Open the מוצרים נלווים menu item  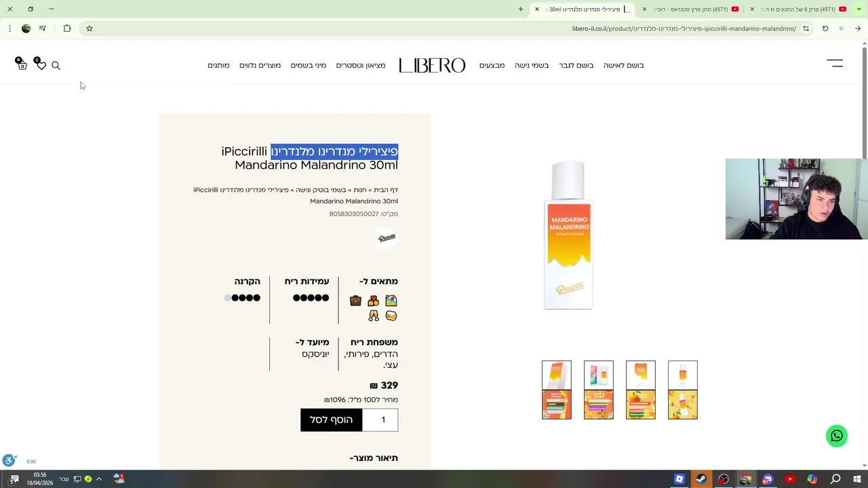click(260, 65)
